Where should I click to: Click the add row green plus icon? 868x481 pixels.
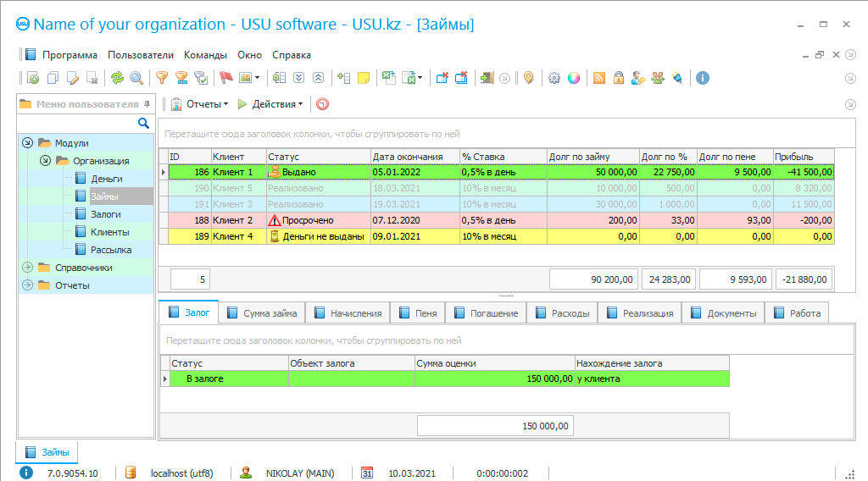coord(344,78)
